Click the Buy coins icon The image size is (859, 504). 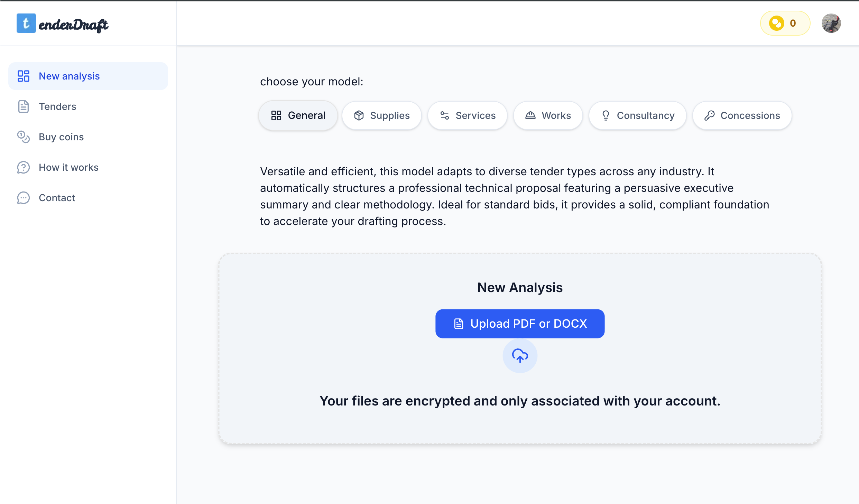(24, 137)
